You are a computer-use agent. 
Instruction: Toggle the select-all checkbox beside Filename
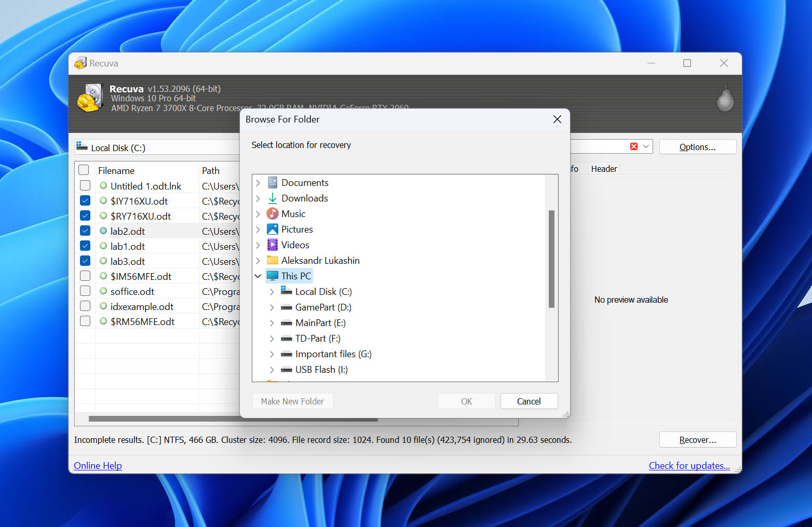(84, 170)
